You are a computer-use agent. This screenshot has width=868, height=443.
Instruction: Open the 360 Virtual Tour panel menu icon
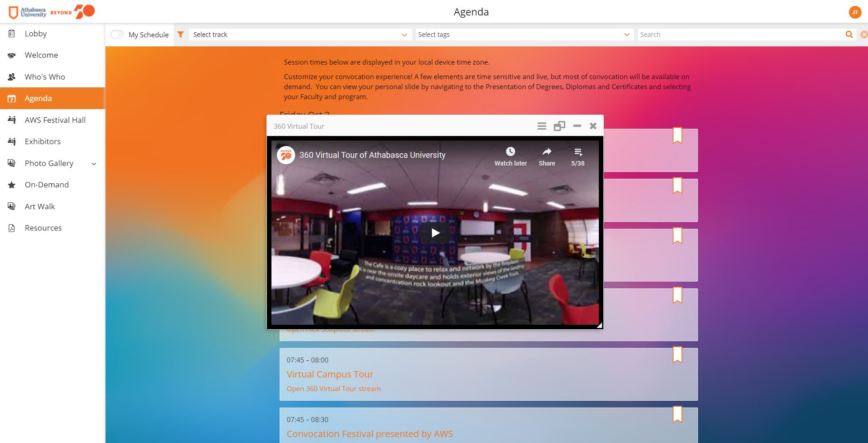point(542,126)
